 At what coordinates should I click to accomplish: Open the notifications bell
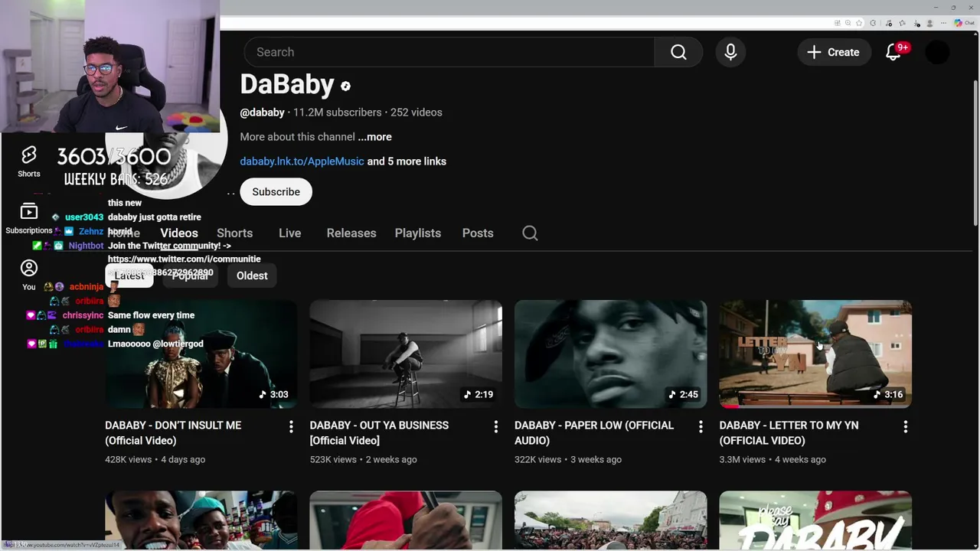pyautogui.click(x=893, y=52)
